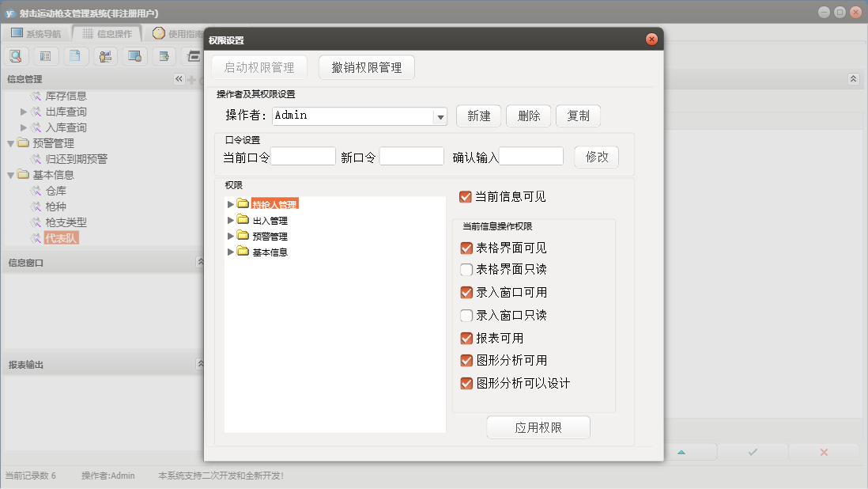The image size is (868, 489).
Task: Expand 入库查询 in sidebar tree
Action: [23, 128]
